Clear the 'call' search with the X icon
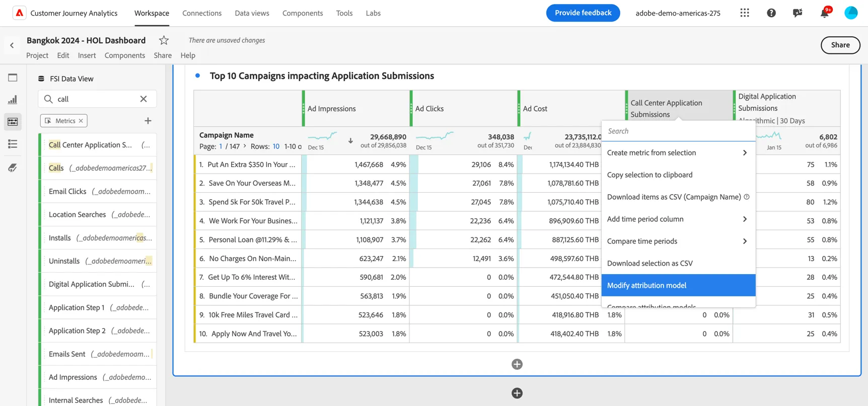Screen dimensions: 868x406 pos(143,99)
